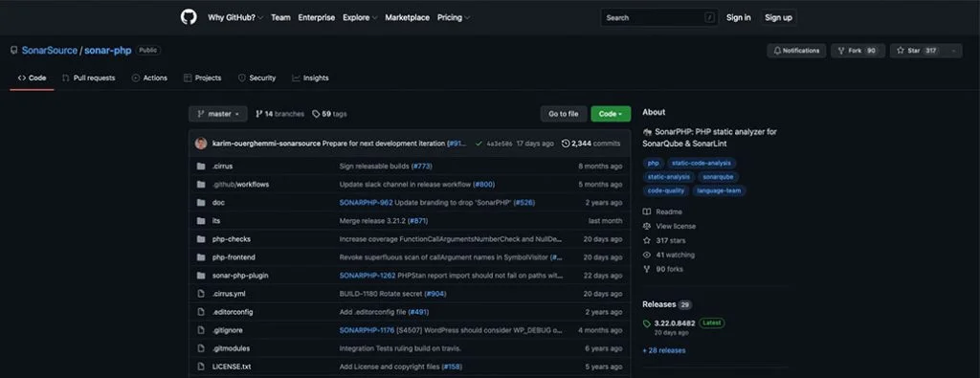Click Sign in
Viewport: 980px width, 378px height.
(x=738, y=17)
